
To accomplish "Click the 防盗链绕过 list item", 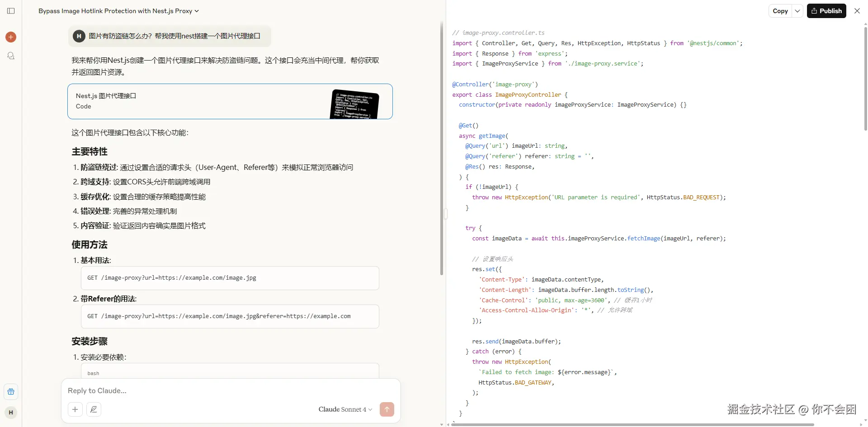I will click(217, 168).
